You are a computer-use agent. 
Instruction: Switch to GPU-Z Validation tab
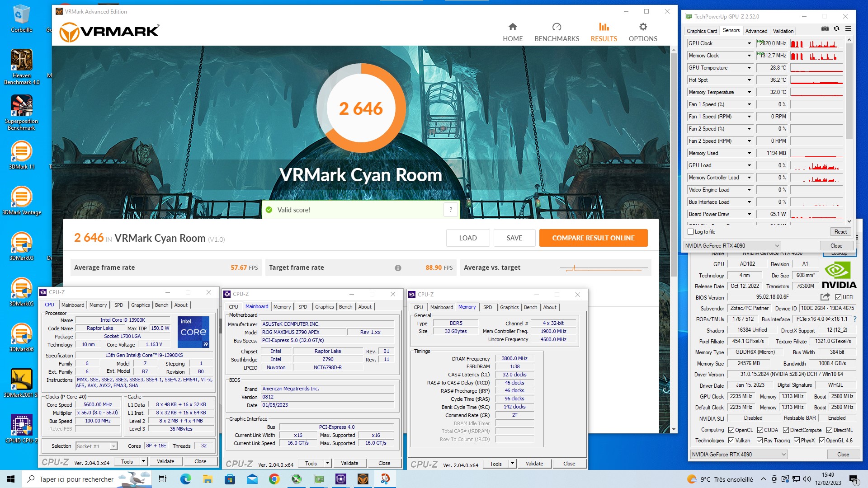coord(783,31)
